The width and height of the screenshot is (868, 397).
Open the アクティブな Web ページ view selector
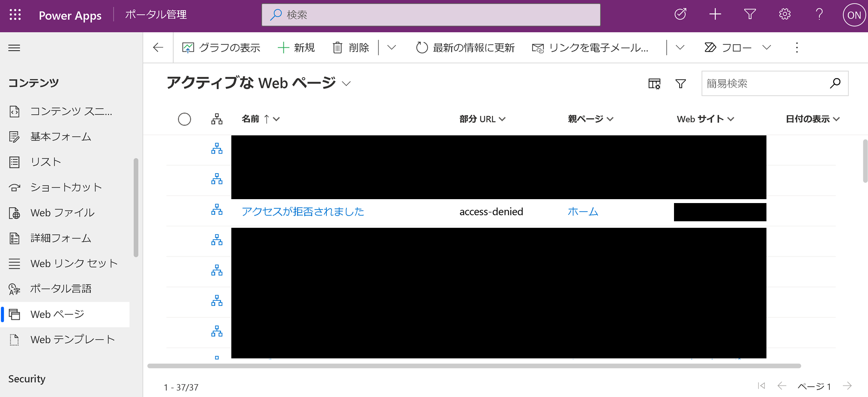click(259, 83)
